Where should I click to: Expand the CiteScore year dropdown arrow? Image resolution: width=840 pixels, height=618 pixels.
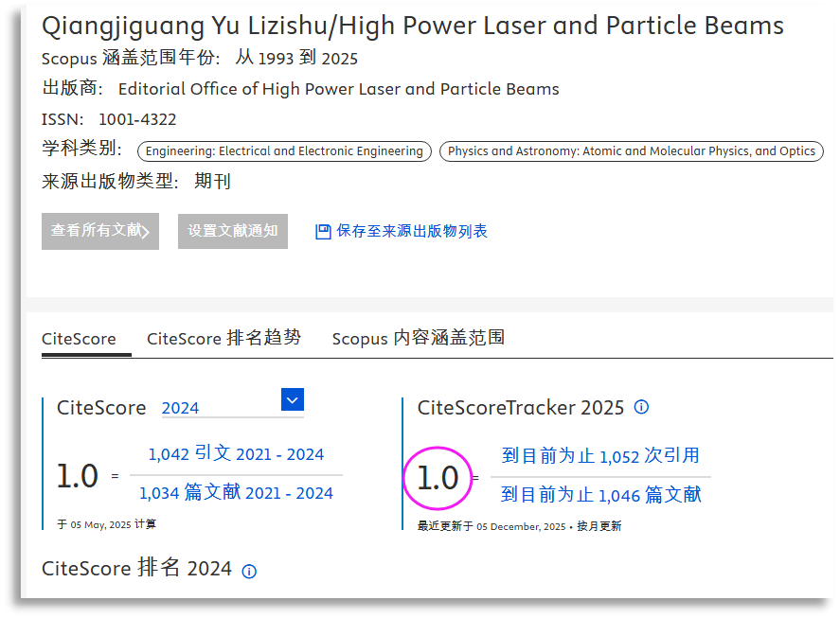pos(293,399)
